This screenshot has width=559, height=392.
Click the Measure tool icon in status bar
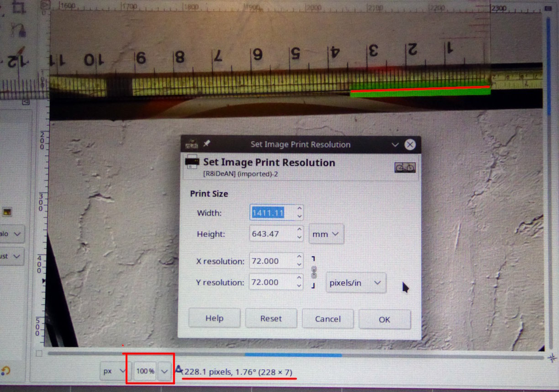[x=179, y=369]
